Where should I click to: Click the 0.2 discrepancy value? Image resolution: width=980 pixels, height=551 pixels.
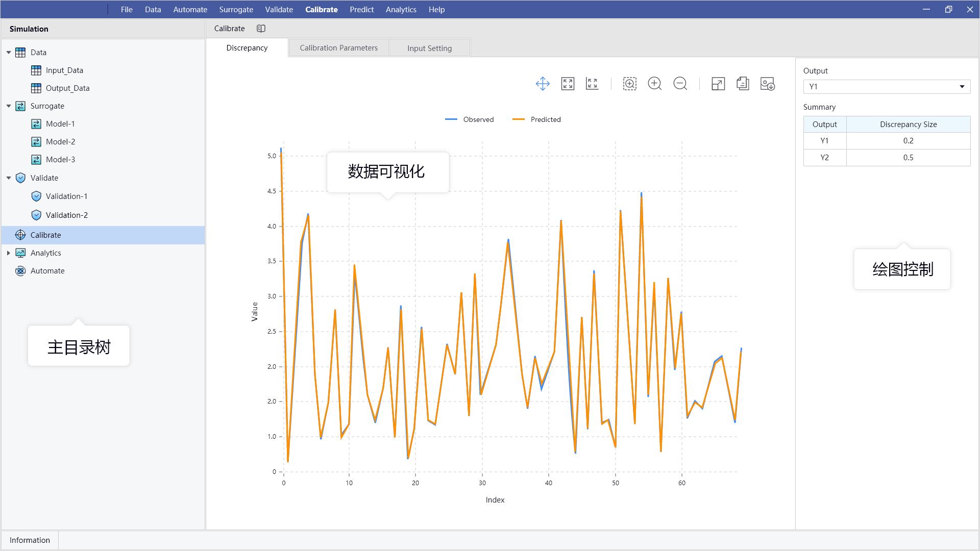pyautogui.click(x=908, y=141)
